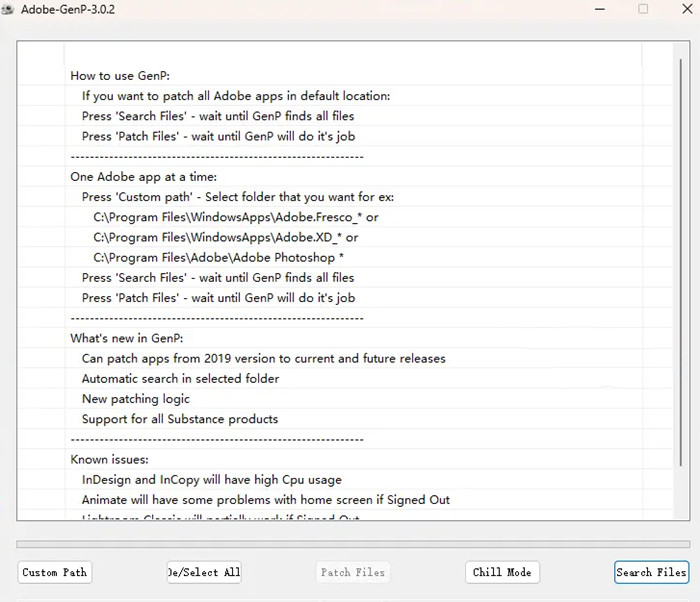Click the greyed-out Patch Files button
The width and height of the screenshot is (700, 602).
point(353,572)
